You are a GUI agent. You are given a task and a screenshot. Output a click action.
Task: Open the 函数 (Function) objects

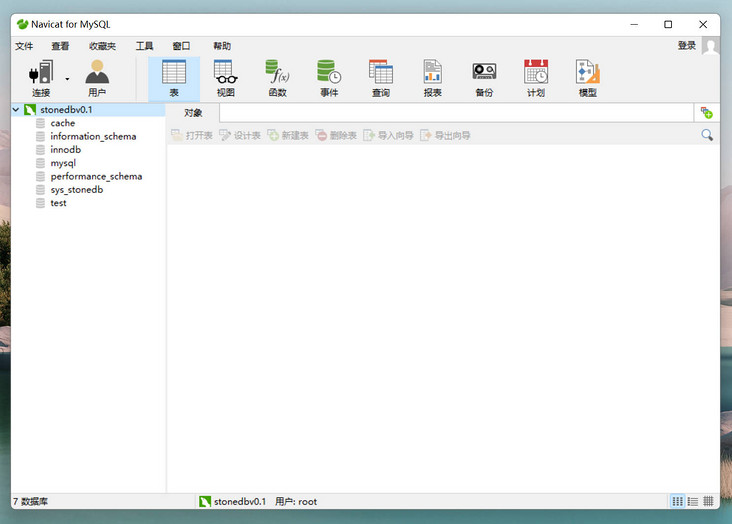click(x=277, y=78)
